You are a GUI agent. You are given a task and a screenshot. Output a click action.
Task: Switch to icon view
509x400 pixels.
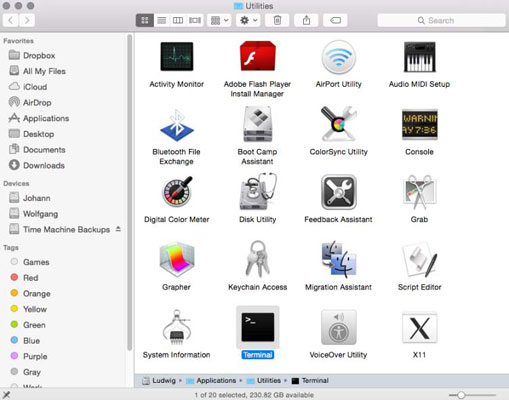click(145, 20)
